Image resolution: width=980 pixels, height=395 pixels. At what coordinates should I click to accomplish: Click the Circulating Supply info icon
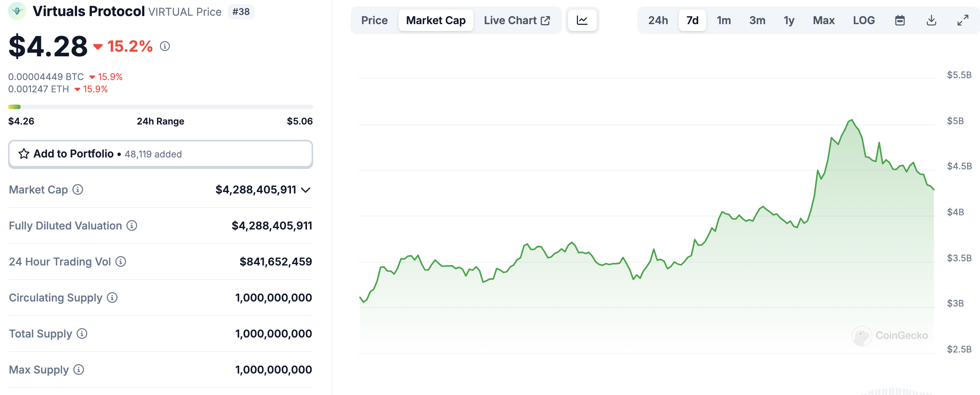click(x=112, y=298)
